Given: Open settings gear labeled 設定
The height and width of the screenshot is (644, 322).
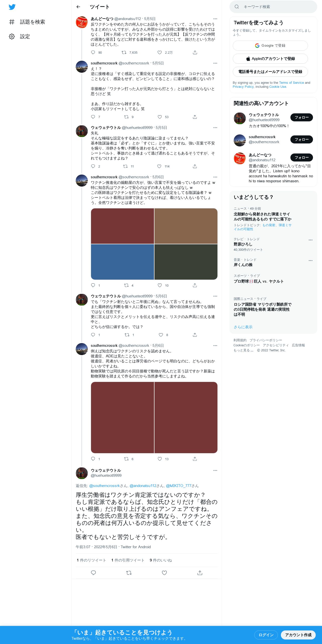Looking at the screenshot, I should (x=20, y=37).
